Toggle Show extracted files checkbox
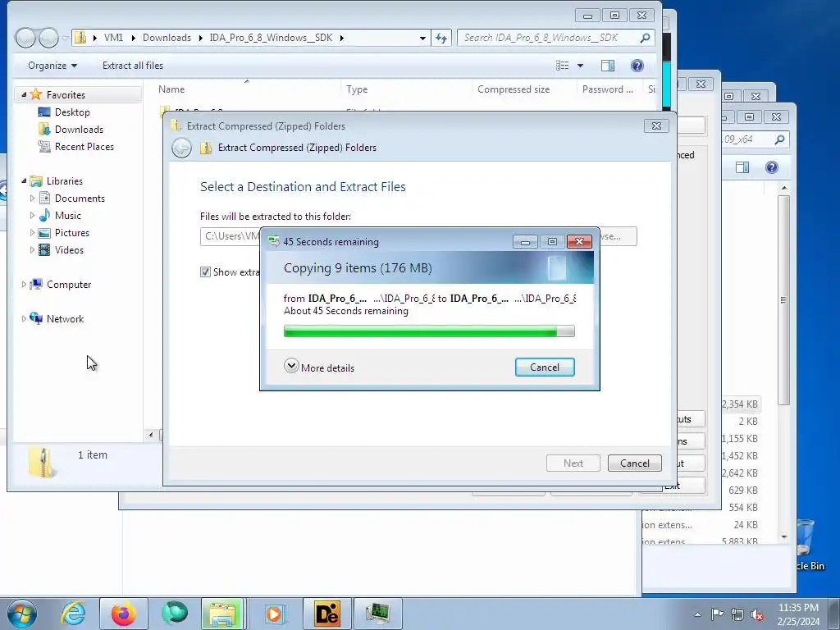This screenshot has height=630, width=840. pyautogui.click(x=205, y=272)
